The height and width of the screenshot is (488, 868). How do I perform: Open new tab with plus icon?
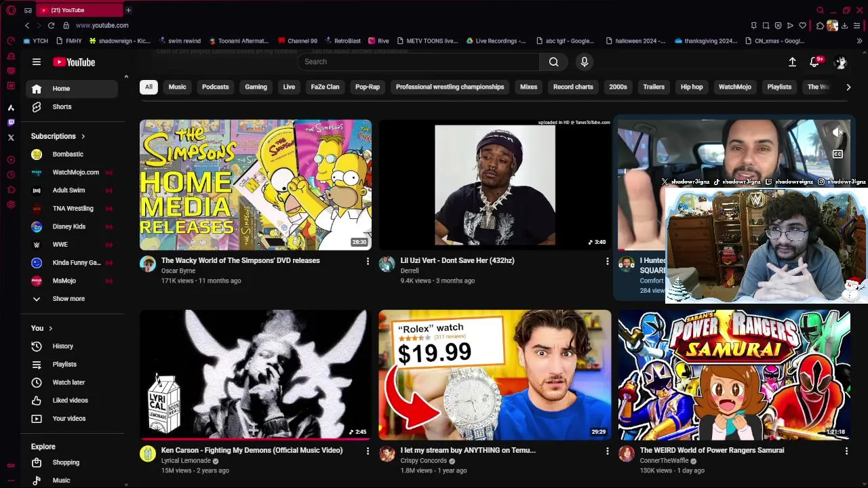click(128, 10)
